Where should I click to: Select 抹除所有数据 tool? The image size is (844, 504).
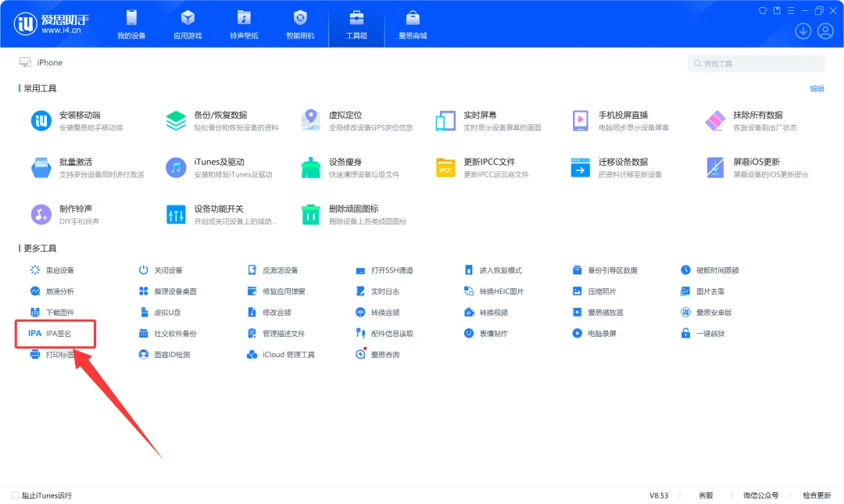pos(750,120)
